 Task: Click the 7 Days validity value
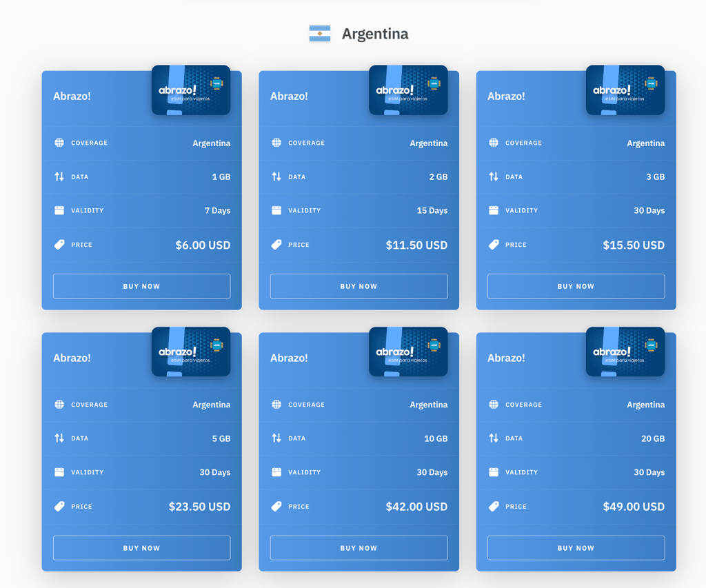point(217,210)
